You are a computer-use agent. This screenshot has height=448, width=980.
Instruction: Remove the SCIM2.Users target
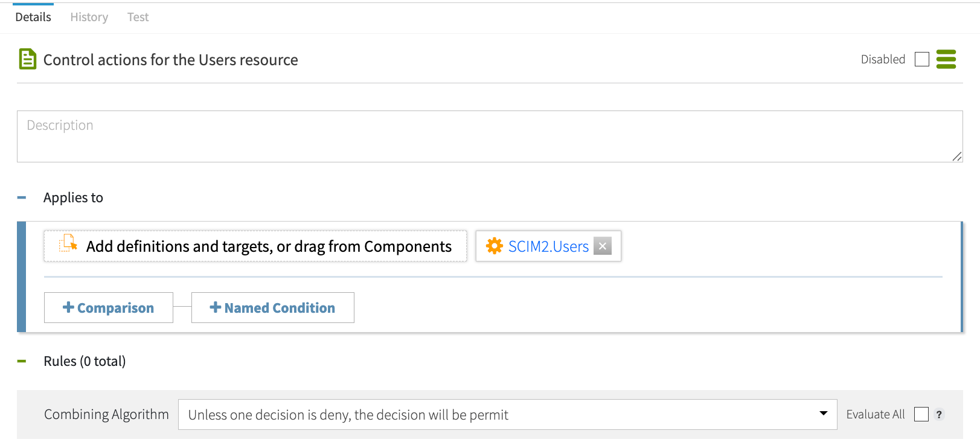[602, 246]
